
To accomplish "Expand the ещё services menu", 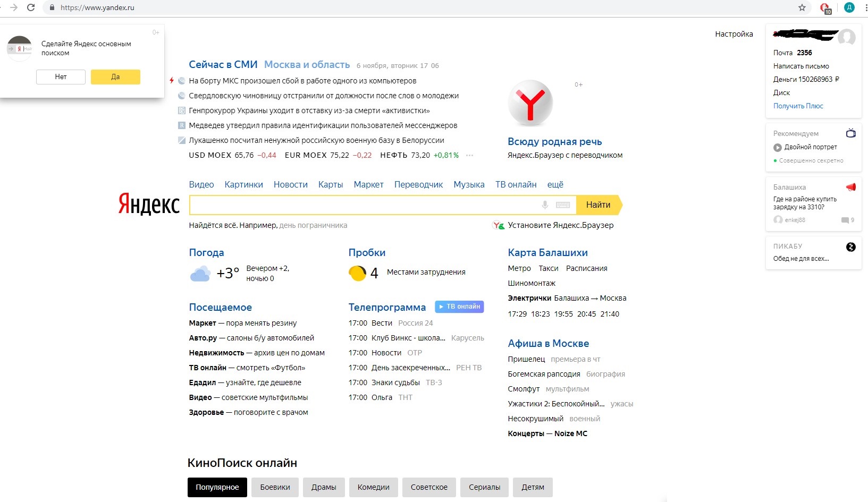I will [x=555, y=184].
